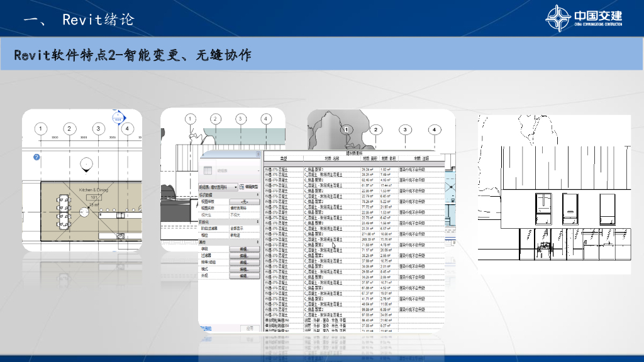Click the 材质: 注释 column header
Image resolution: width=644 pixels, height=362 pixels.
pos(421,158)
